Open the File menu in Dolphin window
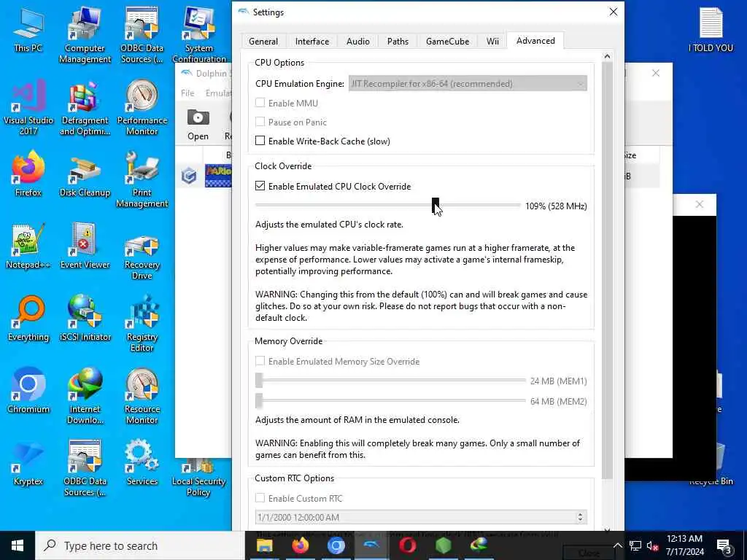 tap(187, 93)
